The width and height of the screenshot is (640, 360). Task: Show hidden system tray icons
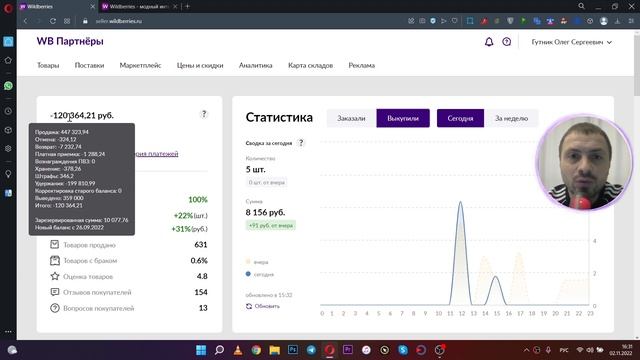point(526,350)
